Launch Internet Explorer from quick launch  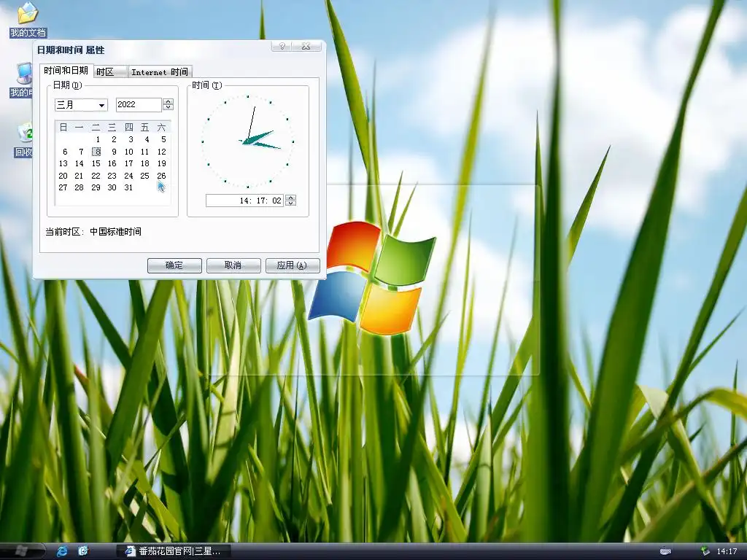(62, 551)
